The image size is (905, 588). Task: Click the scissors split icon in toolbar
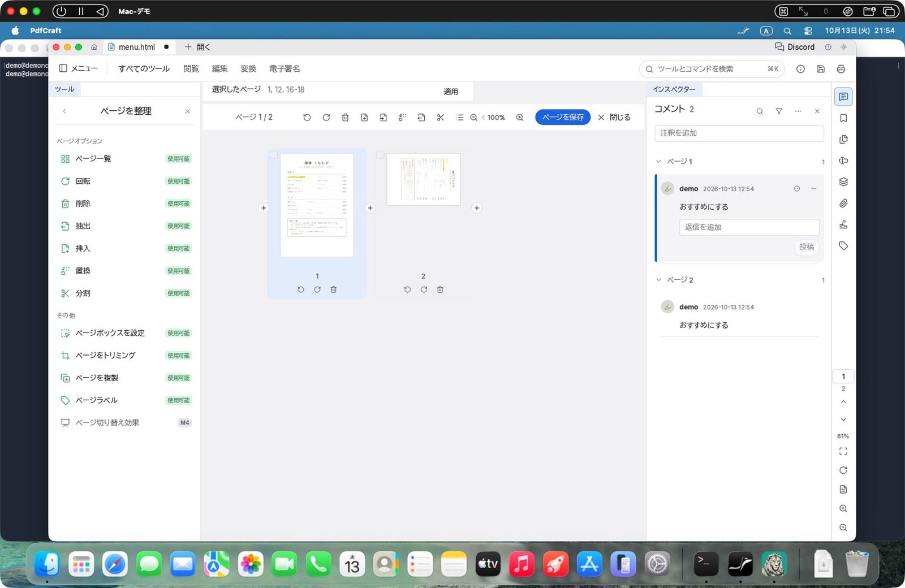click(x=440, y=118)
